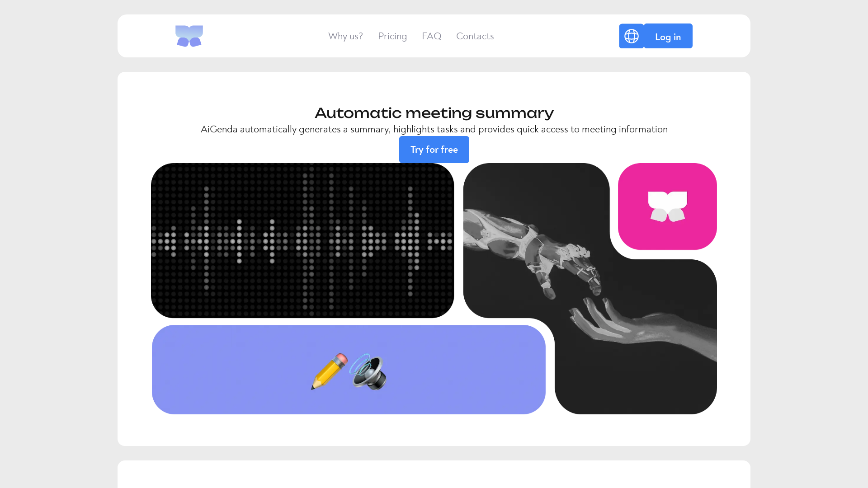
Task: Click the AiGenda butterfly logo icon
Action: 189,36
